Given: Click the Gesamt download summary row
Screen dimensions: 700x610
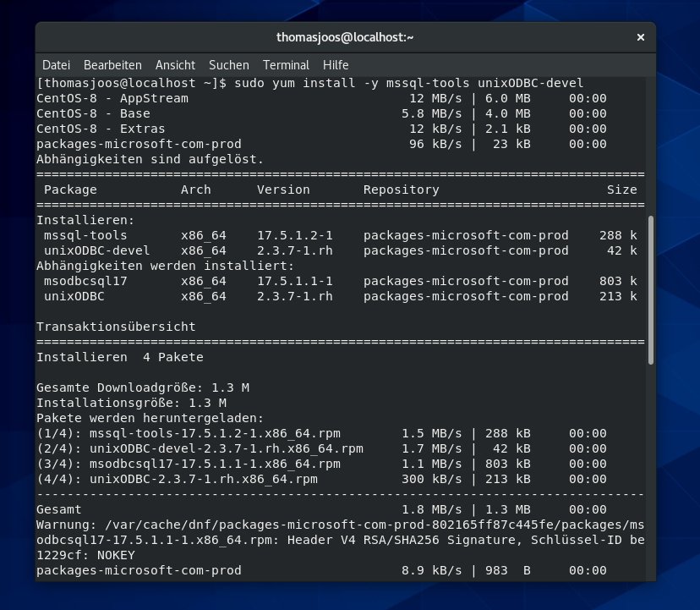Looking at the screenshot, I should (254, 509).
